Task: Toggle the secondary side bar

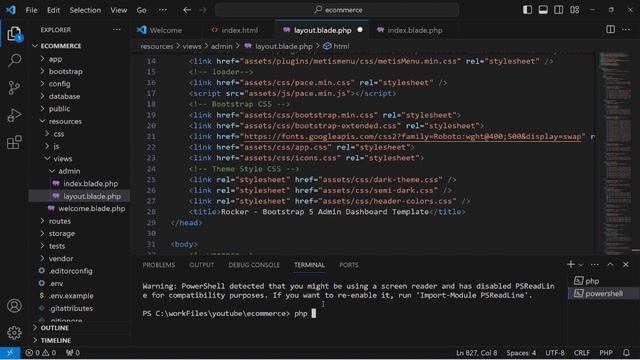Action: (x=558, y=10)
